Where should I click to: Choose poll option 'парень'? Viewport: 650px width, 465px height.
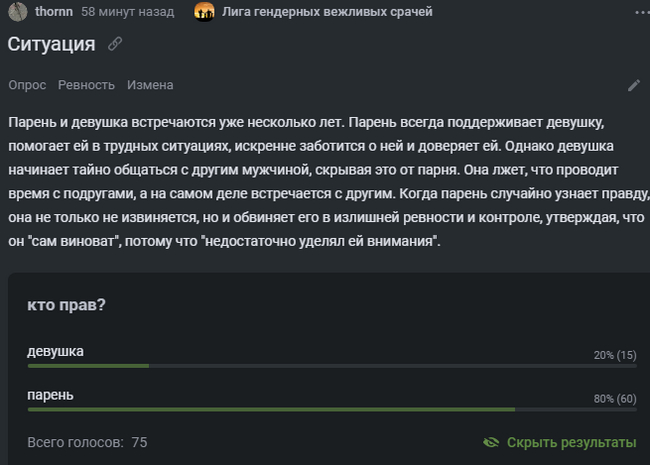(x=50, y=395)
